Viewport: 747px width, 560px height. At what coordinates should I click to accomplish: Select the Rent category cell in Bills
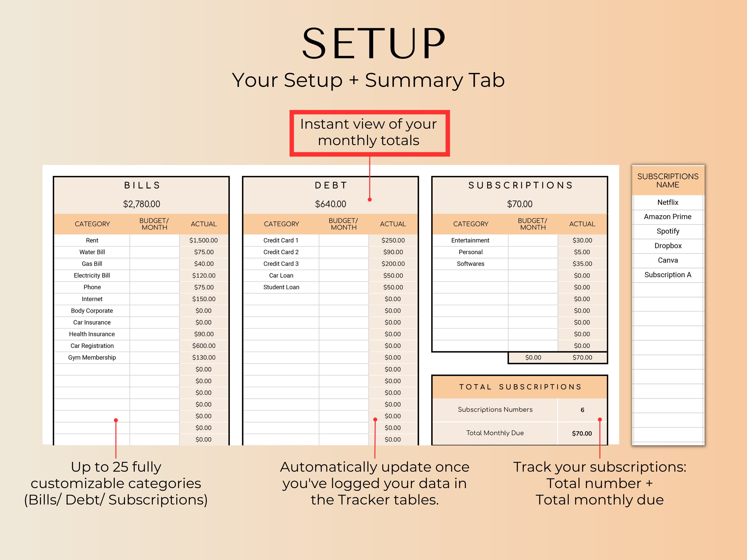pos(92,240)
